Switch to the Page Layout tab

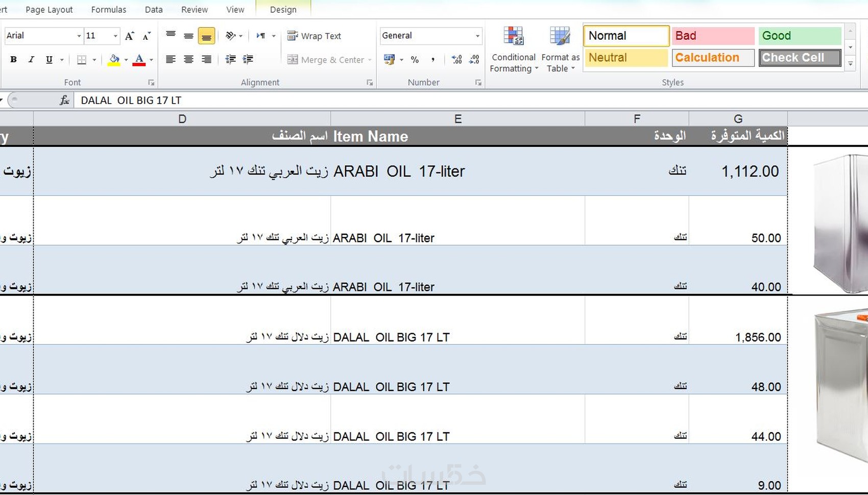pyautogui.click(x=49, y=10)
